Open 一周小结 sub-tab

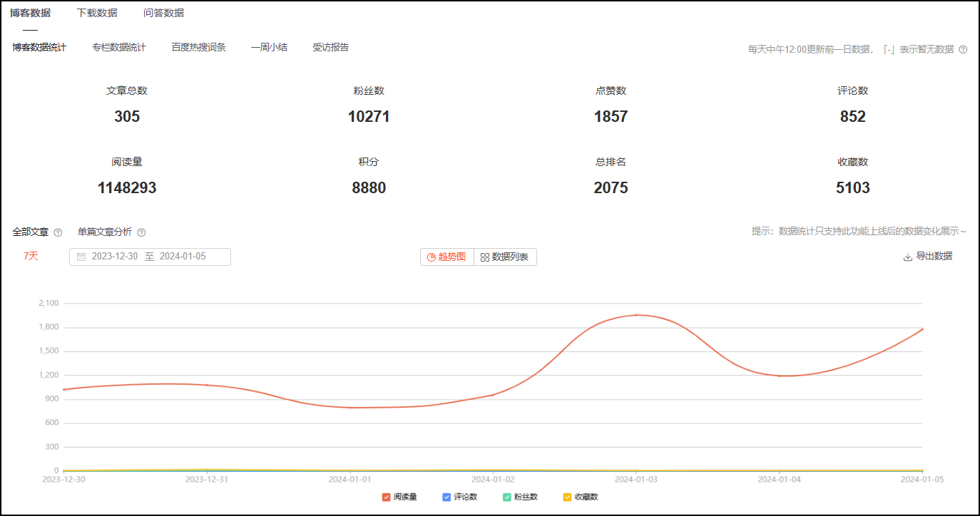click(269, 47)
